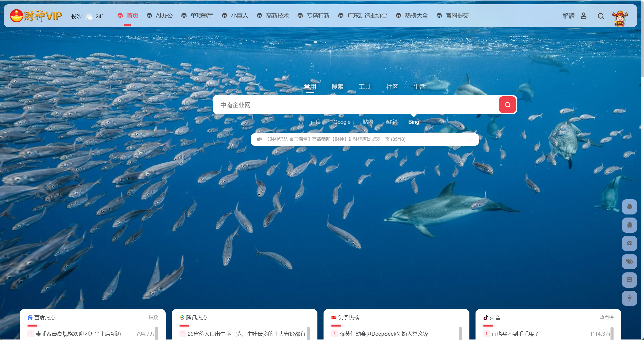Click the red search button
This screenshot has height=340, width=644.
[x=507, y=105]
